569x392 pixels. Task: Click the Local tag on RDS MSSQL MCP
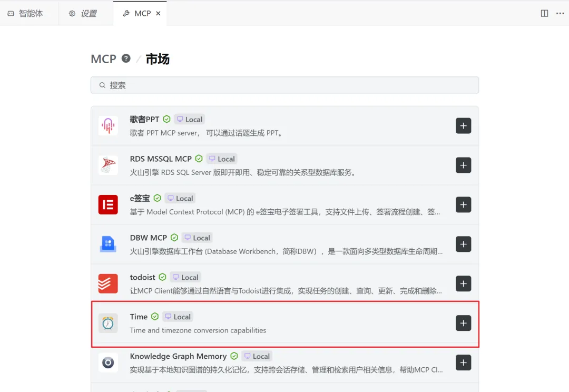(x=222, y=159)
